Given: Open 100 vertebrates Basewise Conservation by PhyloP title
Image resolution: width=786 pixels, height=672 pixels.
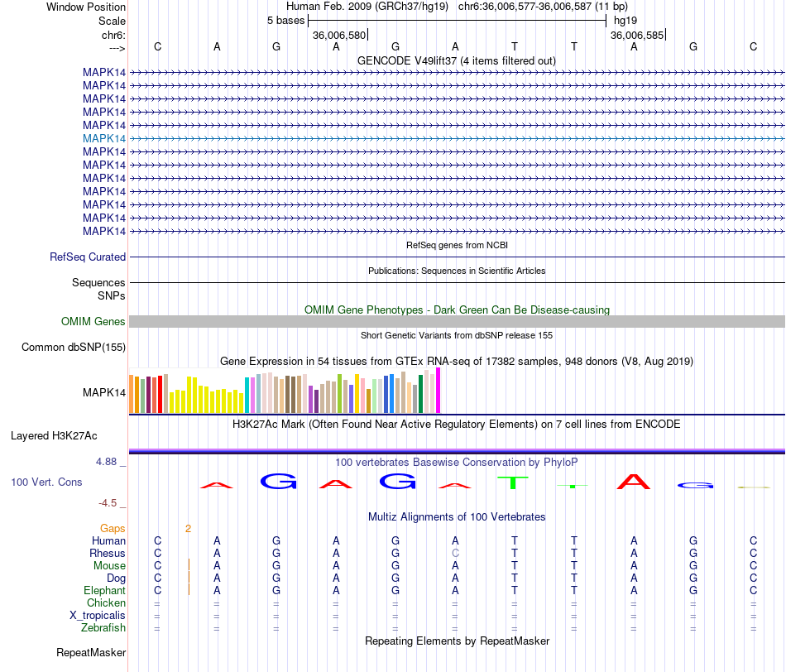Looking at the screenshot, I should [x=456, y=463].
